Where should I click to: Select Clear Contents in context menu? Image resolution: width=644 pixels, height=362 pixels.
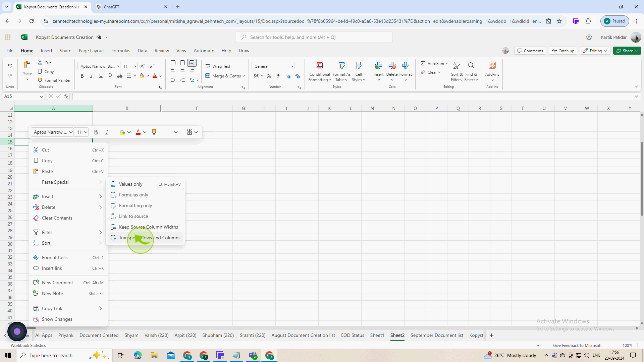coord(68,218)
